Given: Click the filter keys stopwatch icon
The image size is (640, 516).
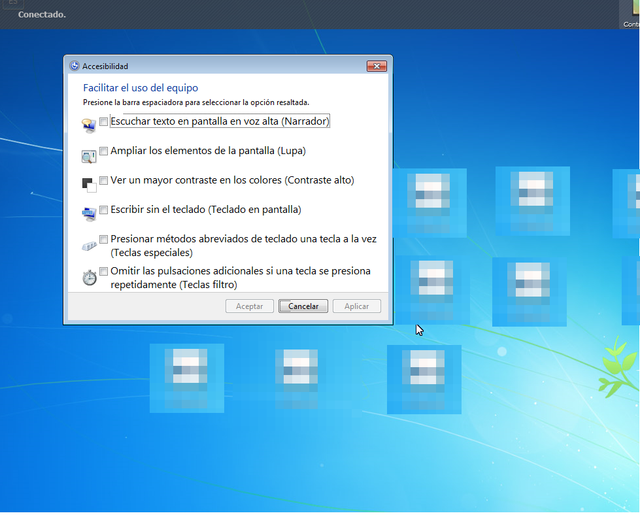Looking at the screenshot, I should tap(89, 278).
